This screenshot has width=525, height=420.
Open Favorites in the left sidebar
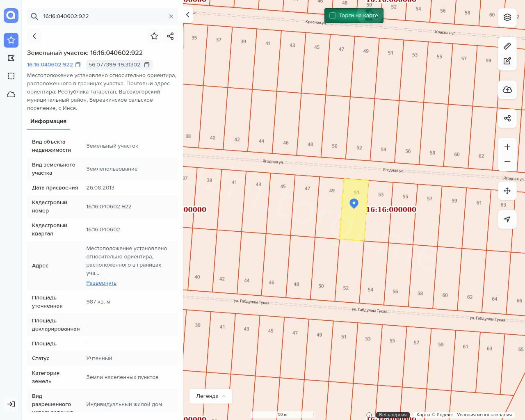pos(11,40)
